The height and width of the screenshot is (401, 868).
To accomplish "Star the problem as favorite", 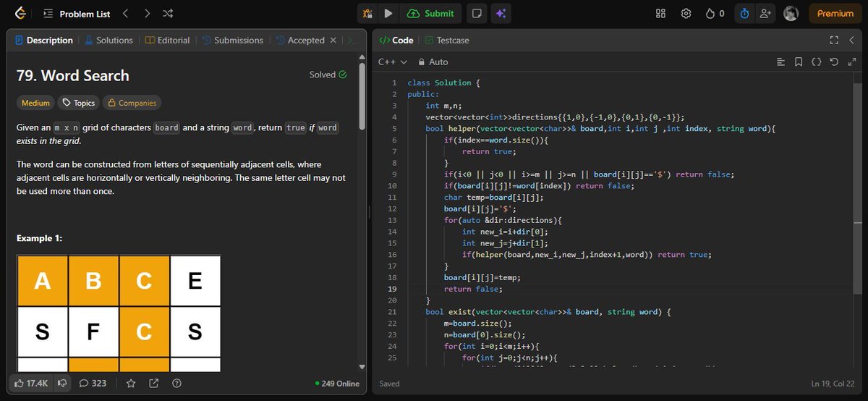I will tap(131, 383).
